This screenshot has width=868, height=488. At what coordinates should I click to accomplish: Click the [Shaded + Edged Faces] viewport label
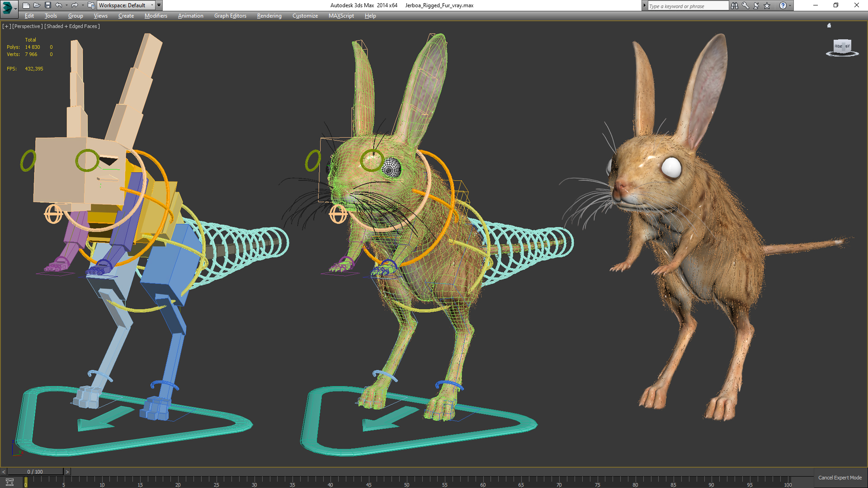(x=72, y=26)
